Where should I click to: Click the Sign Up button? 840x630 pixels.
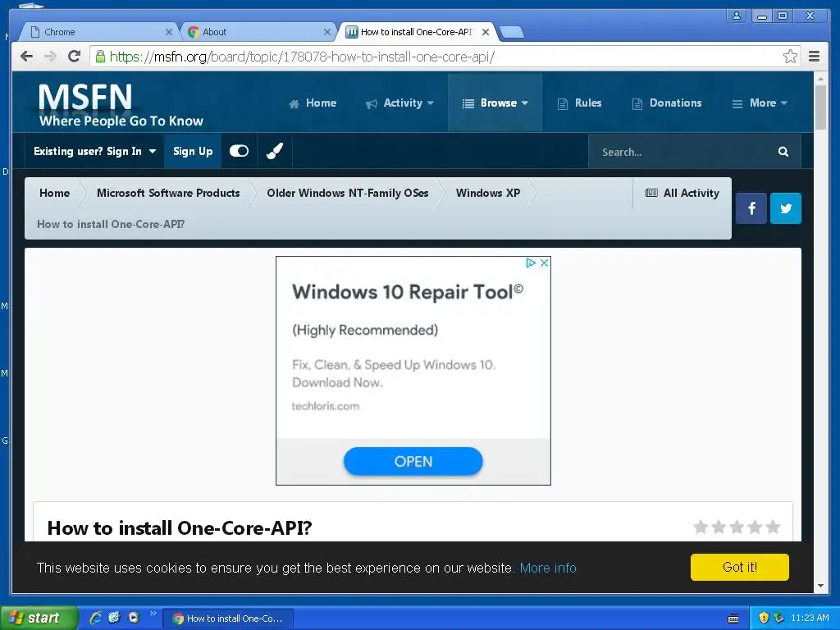tap(193, 152)
